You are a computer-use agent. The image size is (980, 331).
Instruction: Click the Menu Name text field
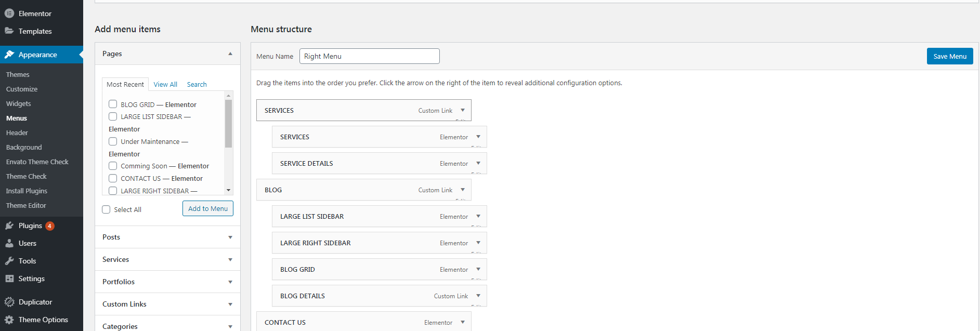tap(369, 56)
